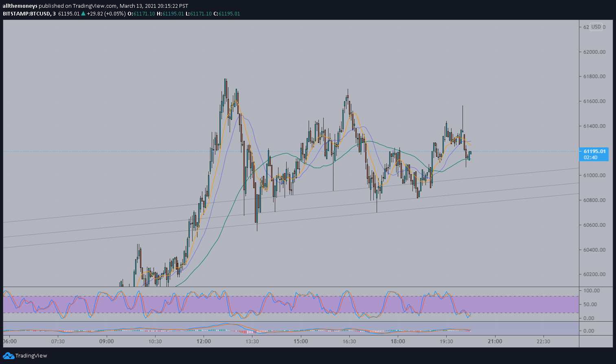This screenshot has width=616, height=364.
Task: Click the 61400.00 price axis label
Action: [x=594, y=126]
